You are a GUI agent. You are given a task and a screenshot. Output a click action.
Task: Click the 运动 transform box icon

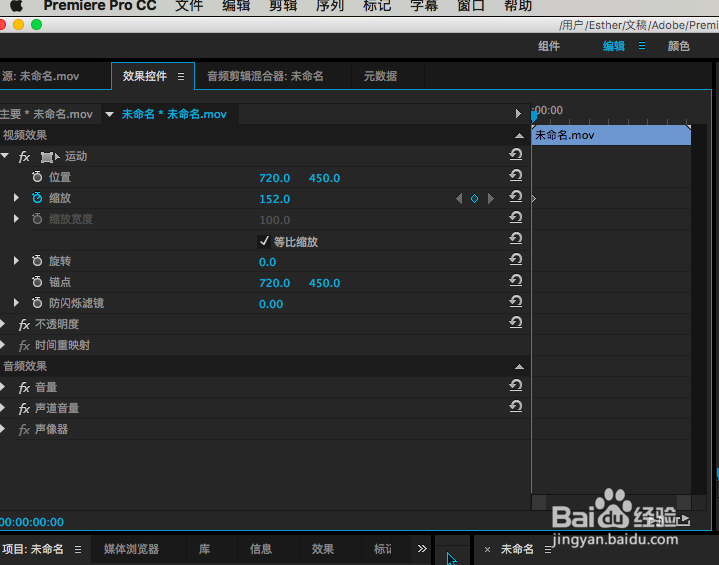click(x=50, y=157)
